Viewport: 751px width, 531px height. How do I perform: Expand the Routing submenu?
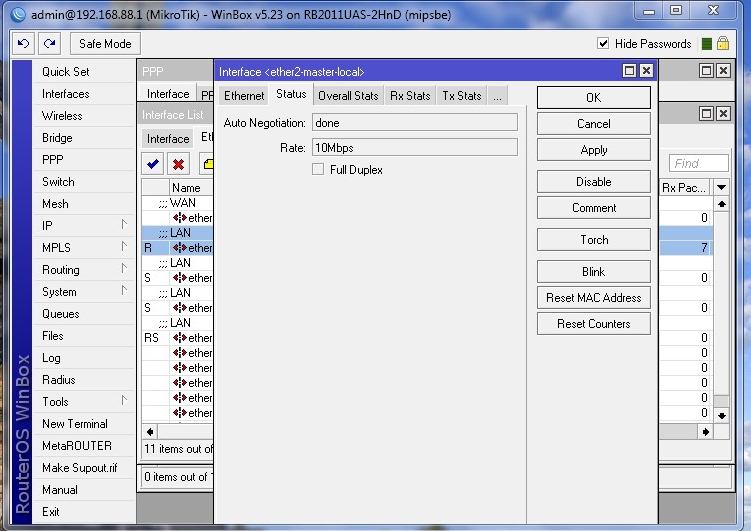pos(124,269)
